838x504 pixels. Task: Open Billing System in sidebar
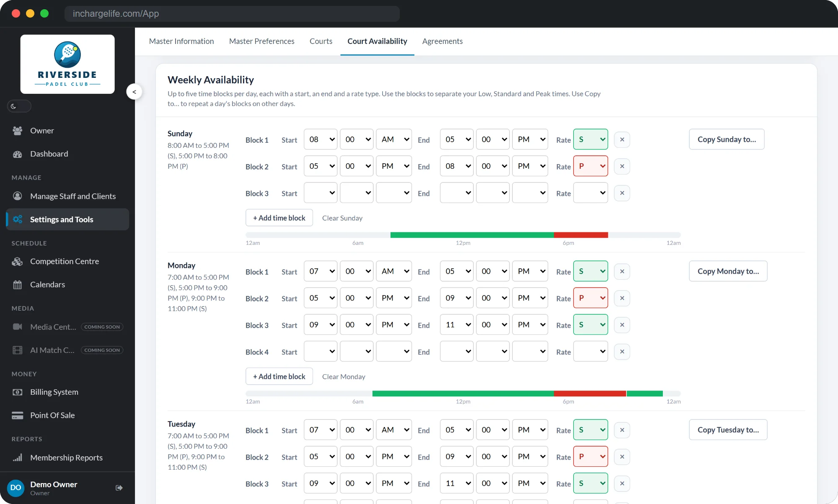(67, 392)
